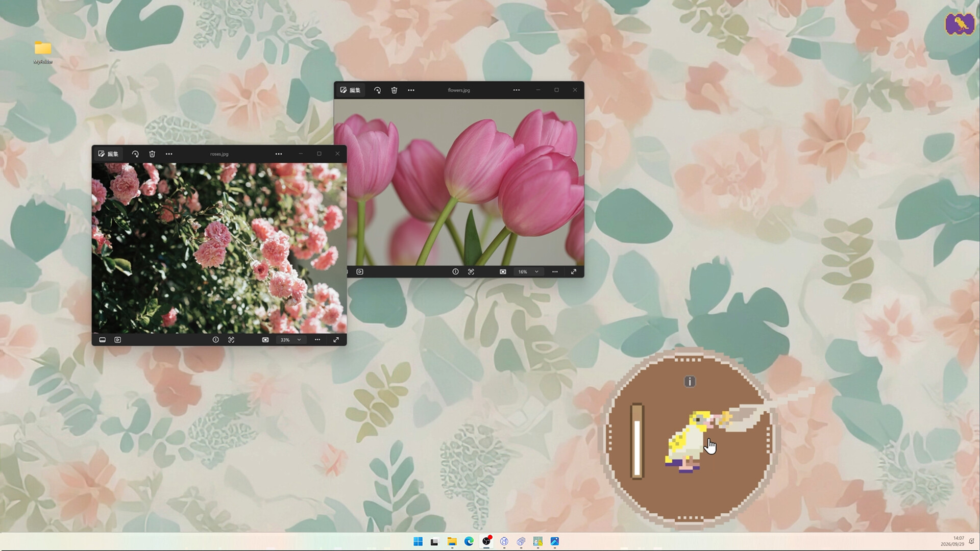Enter fullscreen in roses.jpg window

click(336, 340)
